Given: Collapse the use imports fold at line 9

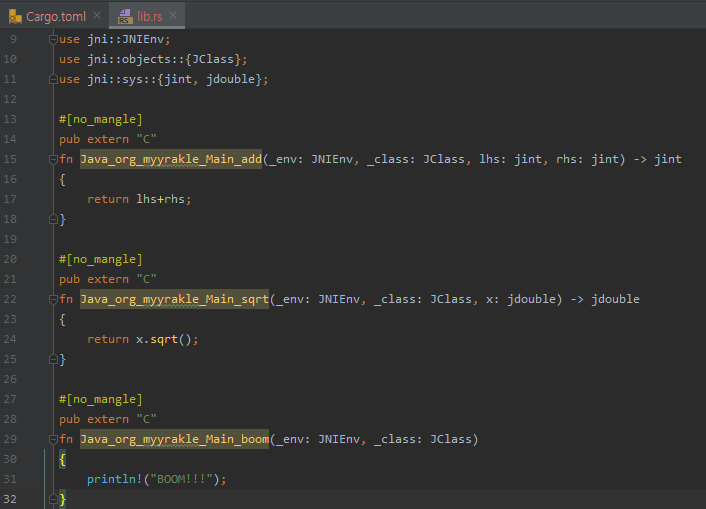Looking at the screenshot, I should pos(53,39).
